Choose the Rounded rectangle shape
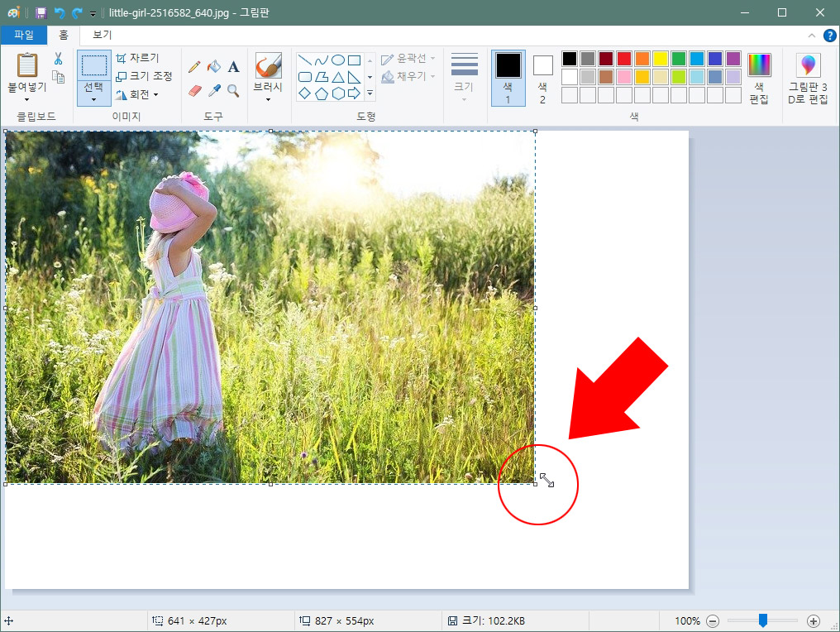This screenshot has width=840, height=632. point(304,77)
